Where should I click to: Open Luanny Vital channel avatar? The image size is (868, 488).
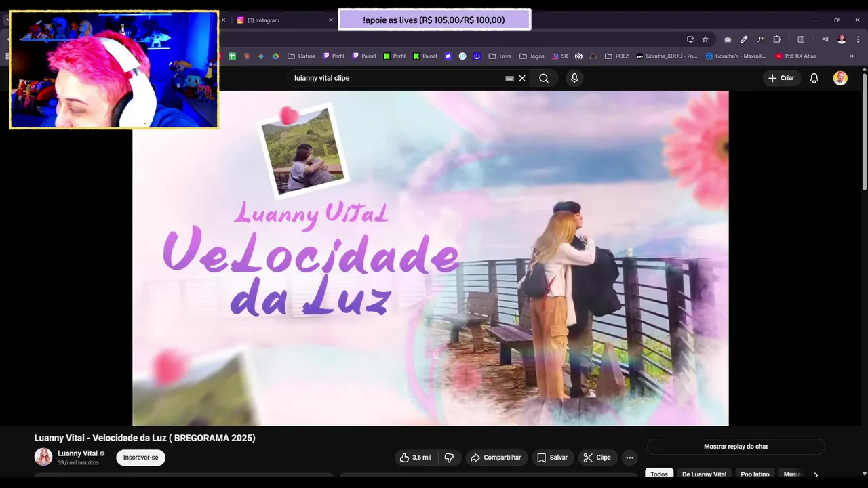43,457
